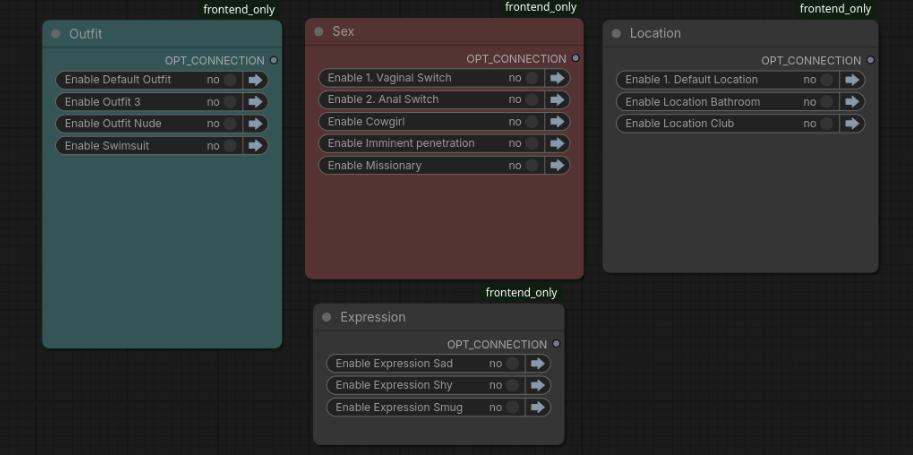913x455 pixels.
Task: Click the frontend_only badge above Expression node
Action: click(521, 292)
